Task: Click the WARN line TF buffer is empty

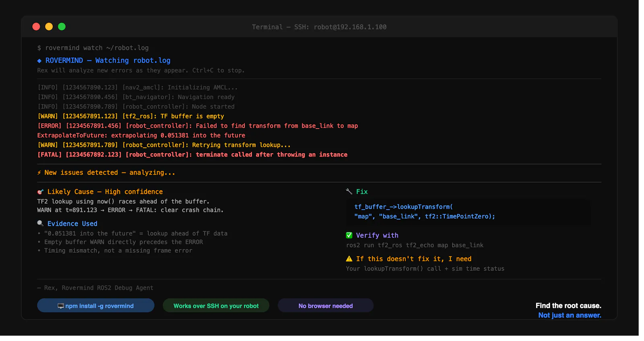Action: [x=131, y=116]
